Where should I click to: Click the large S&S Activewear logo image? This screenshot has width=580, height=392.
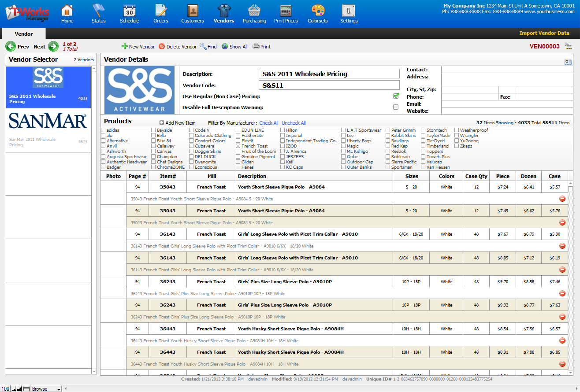(x=139, y=90)
